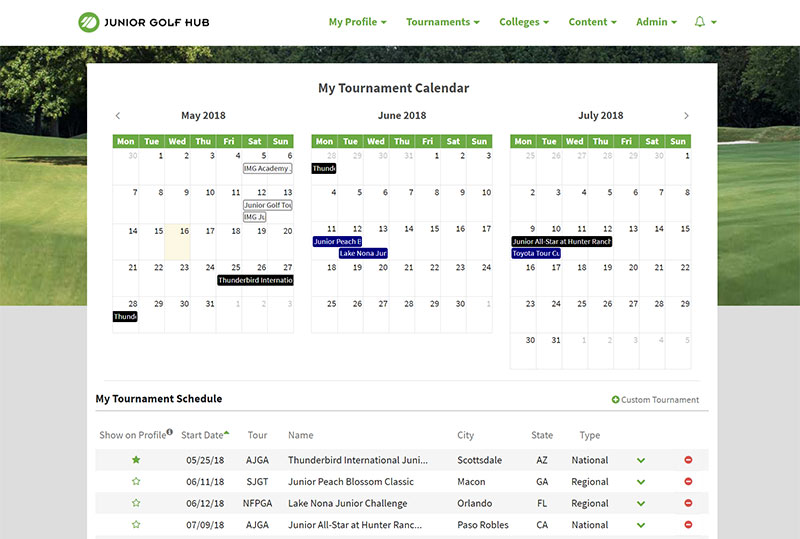
Task: Toggle profile star for Junior Peach Blossom
Action: pyautogui.click(x=136, y=482)
